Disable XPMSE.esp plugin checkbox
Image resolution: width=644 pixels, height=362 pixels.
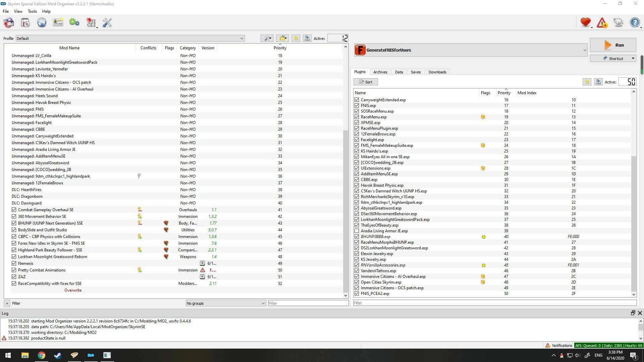click(357, 123)
